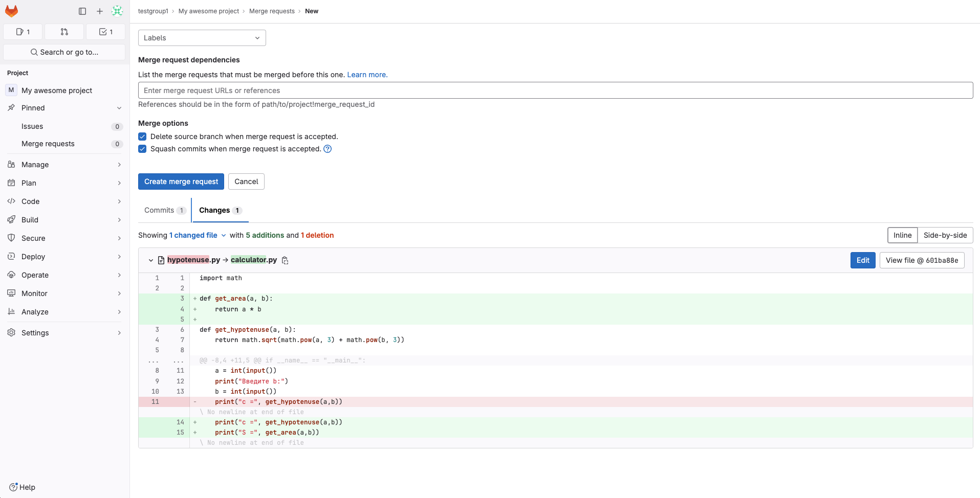Uncheck Squash commits checkbox

pyautogui.click(x=142, y=149)
